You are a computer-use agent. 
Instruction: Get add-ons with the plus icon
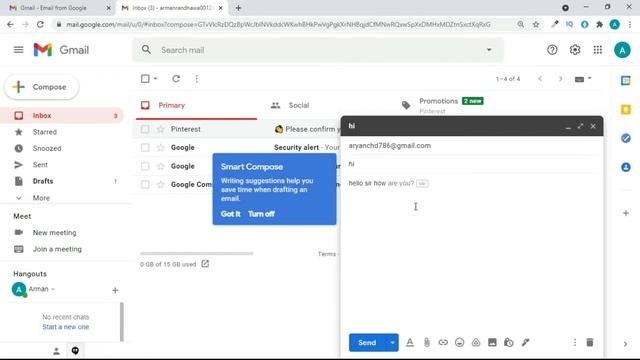(x=625, y=213)
